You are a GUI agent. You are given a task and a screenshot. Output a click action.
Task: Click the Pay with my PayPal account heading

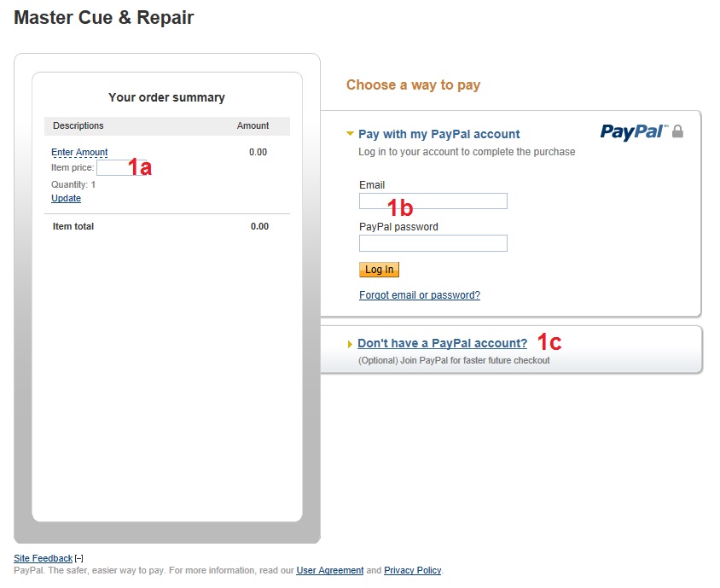coord(438,134)
